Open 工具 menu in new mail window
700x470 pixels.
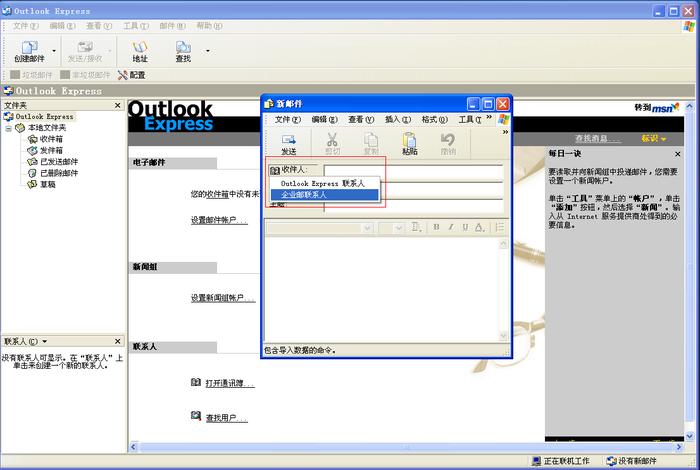pos(470,120)
